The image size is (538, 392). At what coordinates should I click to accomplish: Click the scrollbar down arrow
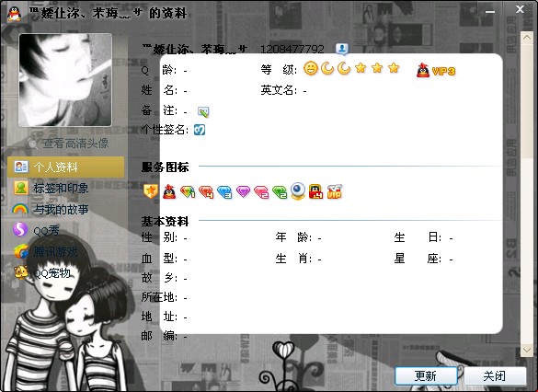(x=527, y=350)
